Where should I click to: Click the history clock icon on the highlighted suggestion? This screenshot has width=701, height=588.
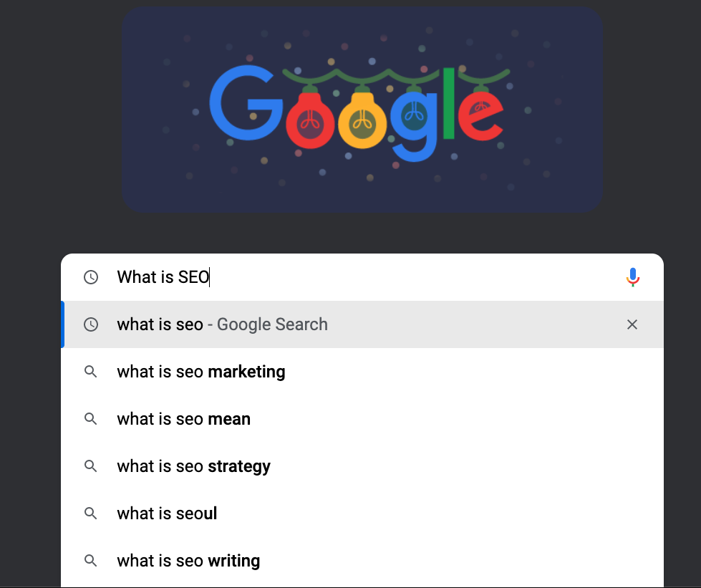[92, 324]
